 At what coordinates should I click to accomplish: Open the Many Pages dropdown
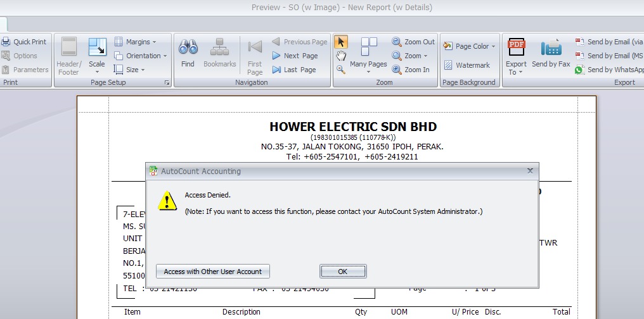pos(368,56)
